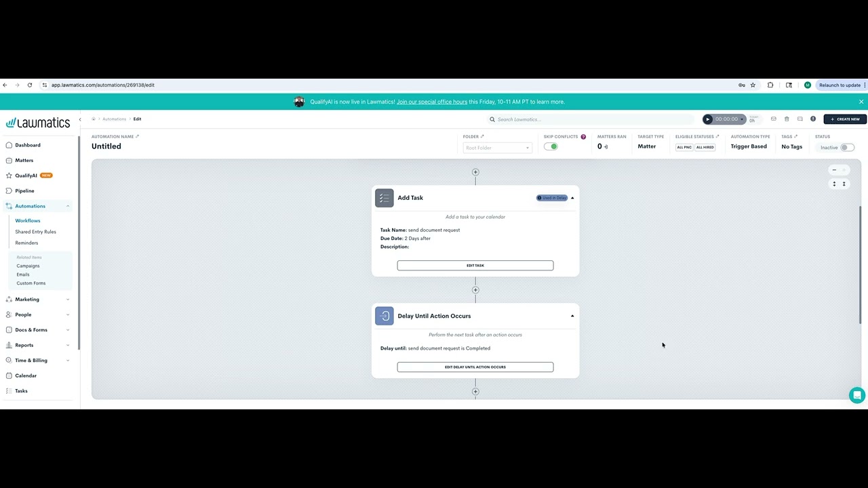
Task: Open Shared Entry Rules submenu item
Action: (x=36, y=232)
